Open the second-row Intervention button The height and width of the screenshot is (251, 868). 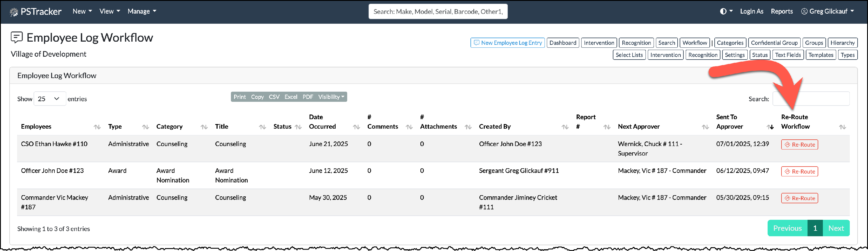tap(665, 55)
